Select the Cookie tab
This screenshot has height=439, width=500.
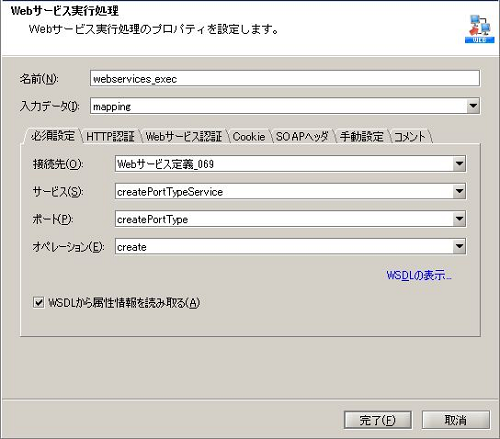click(x=249, y=137)
